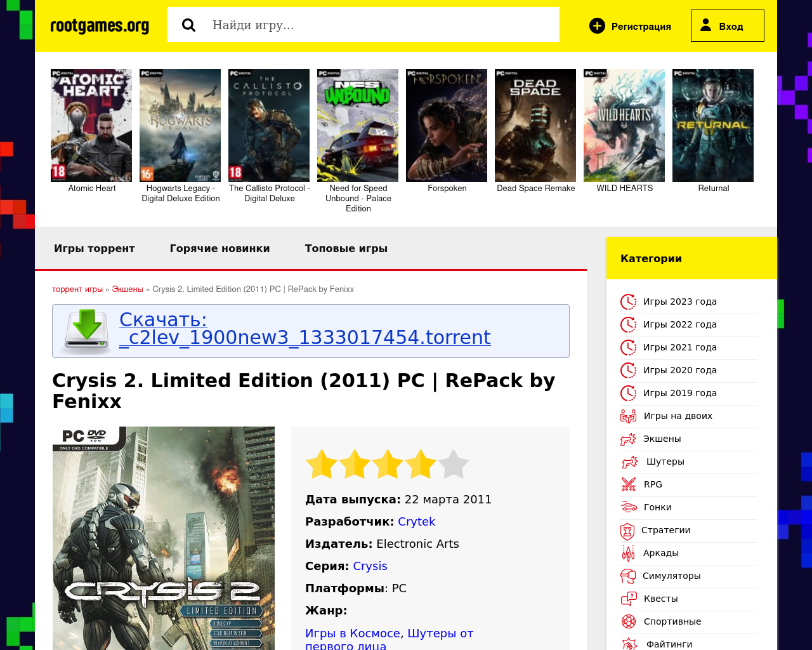The width and height of the screenshot is (812, 650).
Task: Click the icon beside Файтинги
Action: click(629, 644)
